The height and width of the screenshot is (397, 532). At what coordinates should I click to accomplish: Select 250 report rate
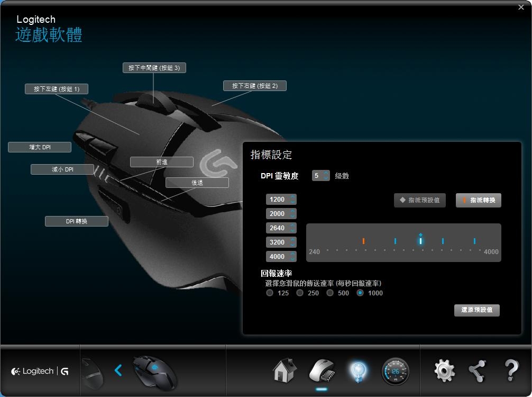300,293
